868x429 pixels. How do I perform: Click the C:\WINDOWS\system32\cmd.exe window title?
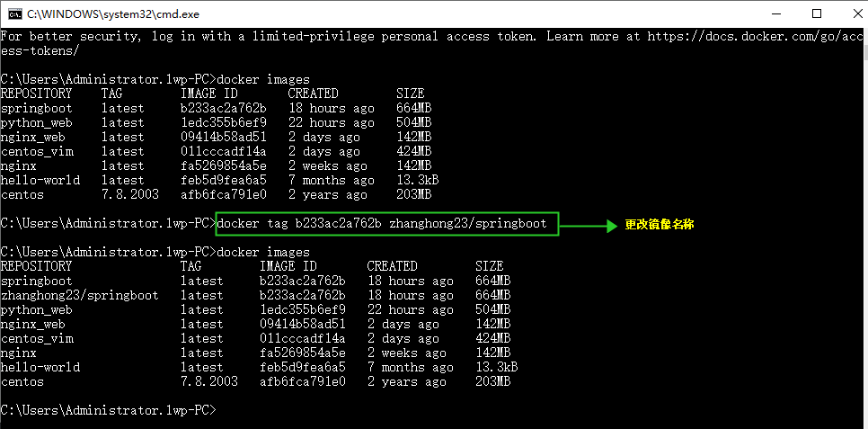[113, 14]
